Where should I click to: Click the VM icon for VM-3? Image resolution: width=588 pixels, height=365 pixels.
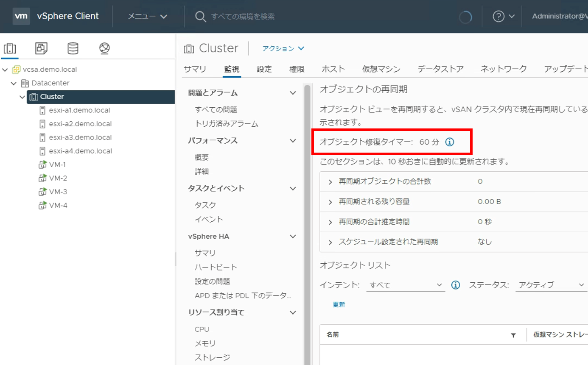(x=42, y=192)
